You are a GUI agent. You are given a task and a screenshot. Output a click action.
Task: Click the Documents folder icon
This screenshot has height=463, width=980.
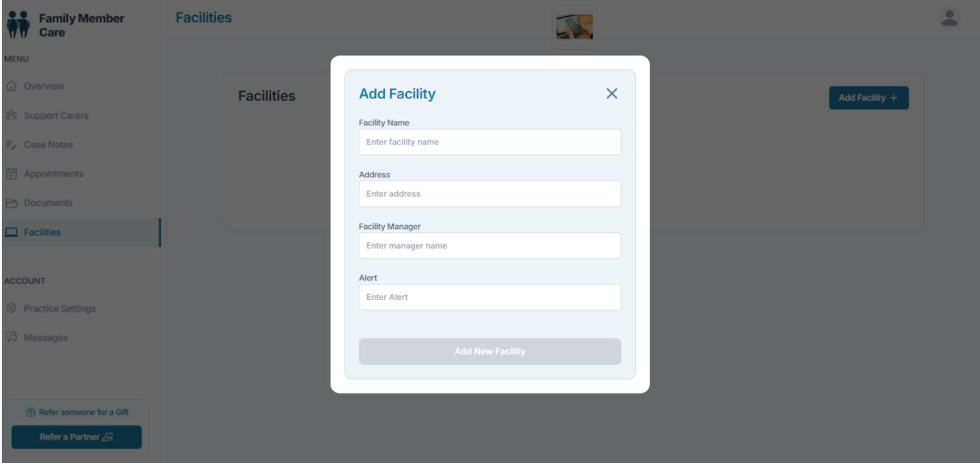coord(11,203)
